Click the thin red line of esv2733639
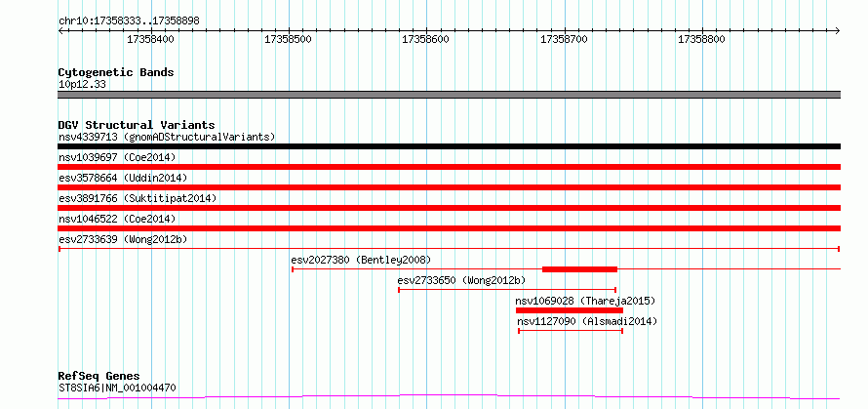 click(x=449, y=249)
